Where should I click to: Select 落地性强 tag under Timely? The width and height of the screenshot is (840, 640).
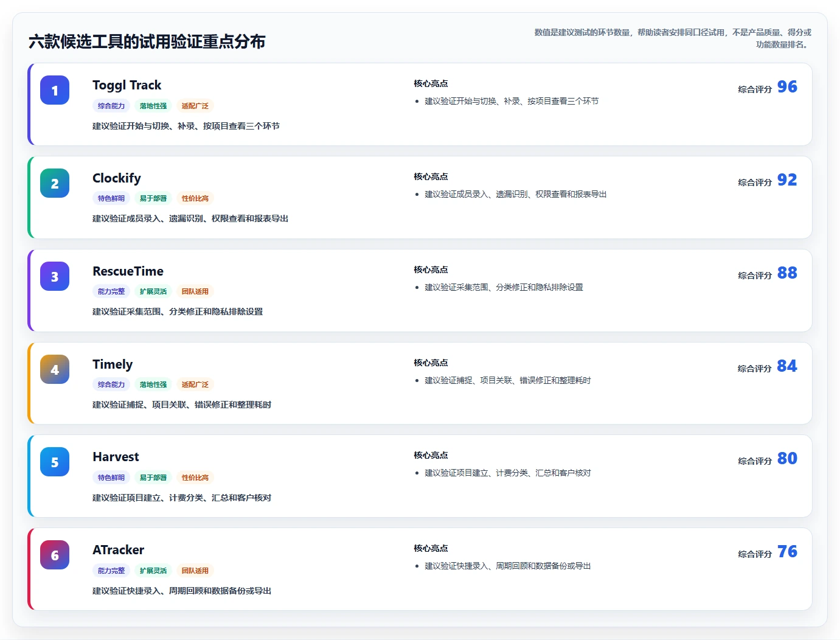pyautogui.click(x=153, y=384)
